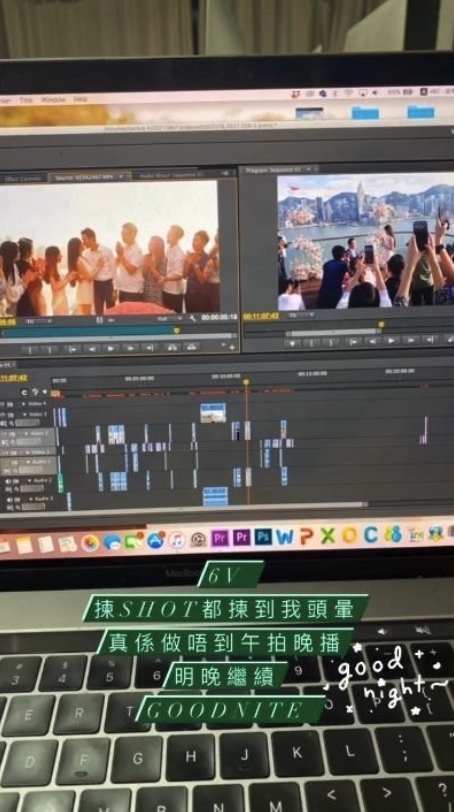Image resolution: width=454 pixels, height=812 pixels.
Task: Collapse the Video 3 track triangle
Action: pyautogui.click(x=24, y=415)
